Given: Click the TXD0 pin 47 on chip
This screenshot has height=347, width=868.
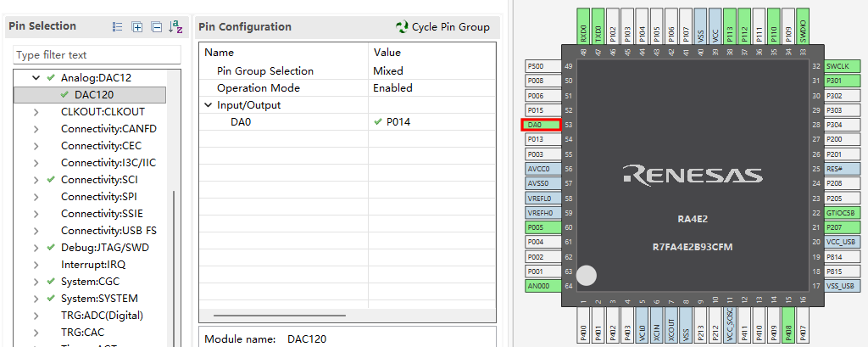Looking at the screenshot, I should 598,26.
